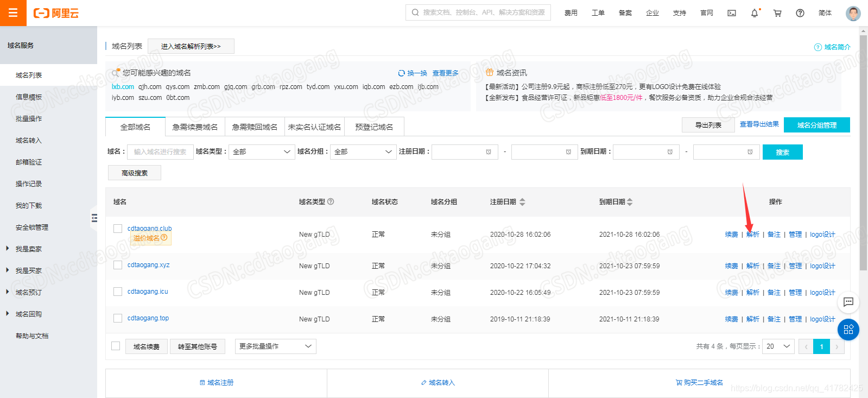868x398 pixels.
Task: Click 管理 for cdtaogang.xyz
Action: pyautogui.click(x=795, y=266)
